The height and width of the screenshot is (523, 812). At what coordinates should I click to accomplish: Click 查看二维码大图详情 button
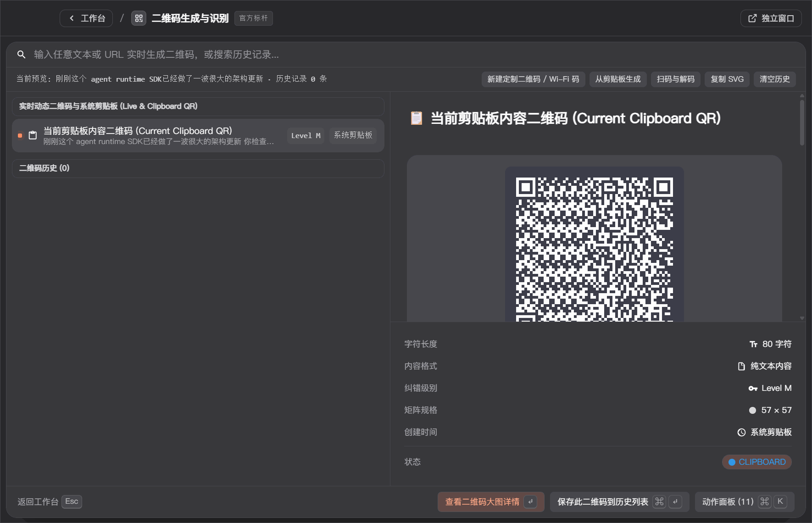coord(491,502)
